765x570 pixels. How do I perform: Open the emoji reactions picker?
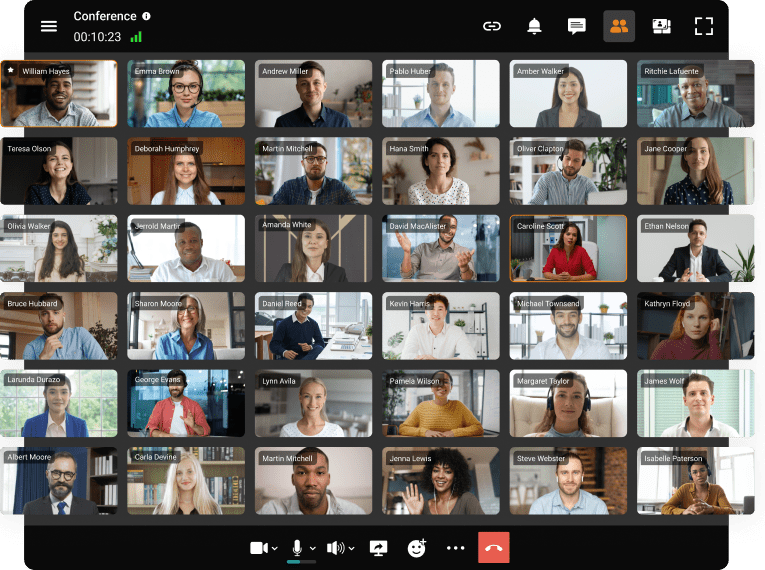coord(417,548)
